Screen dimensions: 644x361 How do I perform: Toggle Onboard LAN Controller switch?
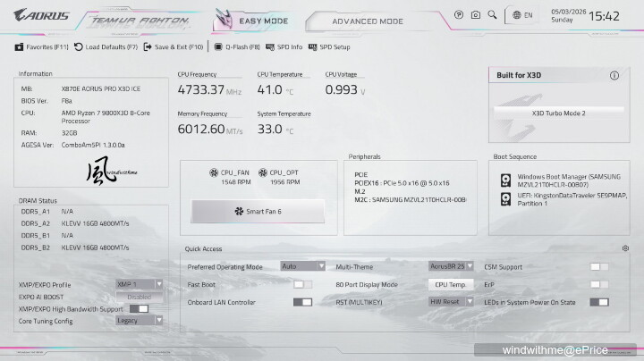(302, 302)
